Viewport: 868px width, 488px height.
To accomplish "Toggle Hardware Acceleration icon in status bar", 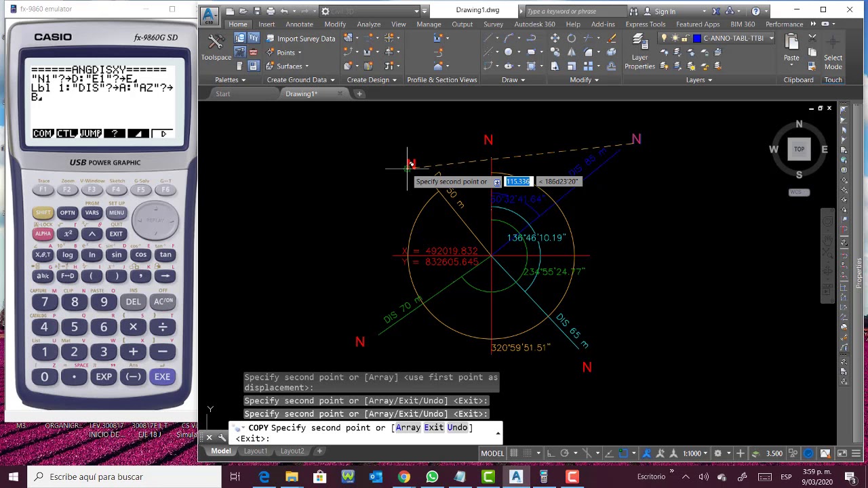I will [x=808, y=453].
